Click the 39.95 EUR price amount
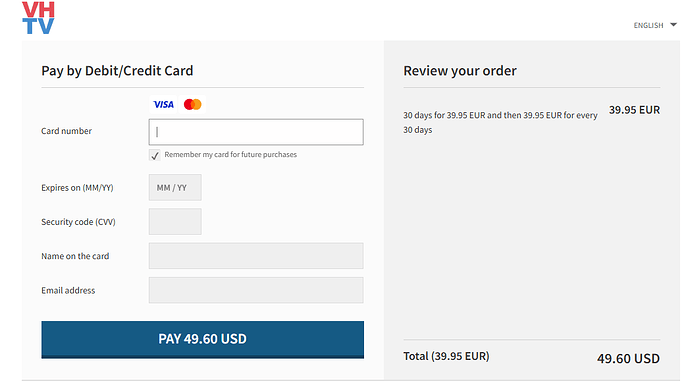This screenshot has width=690, height=381. pos(634,110)
